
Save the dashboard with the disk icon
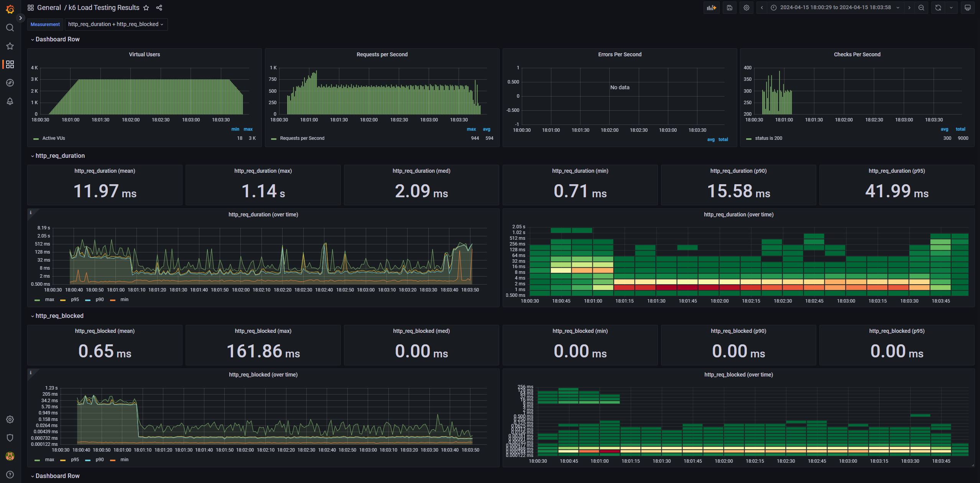click(730, 8)
